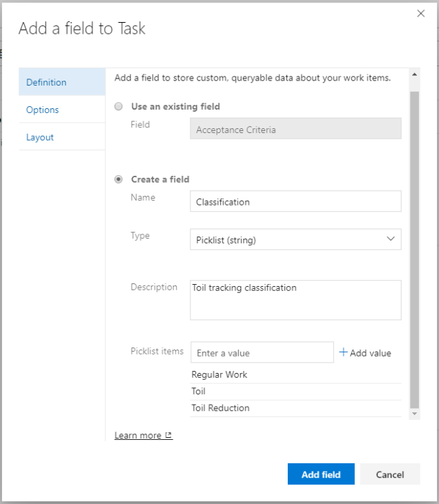Viewport: 439px width, 504px height.
Task: Select the Toil picklist item
Action: point(295,392)
